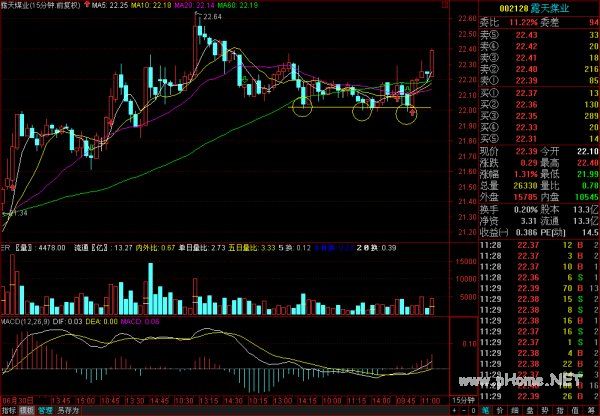Select the 买⑤ 22.31 bid row

[x=539, y=139]
